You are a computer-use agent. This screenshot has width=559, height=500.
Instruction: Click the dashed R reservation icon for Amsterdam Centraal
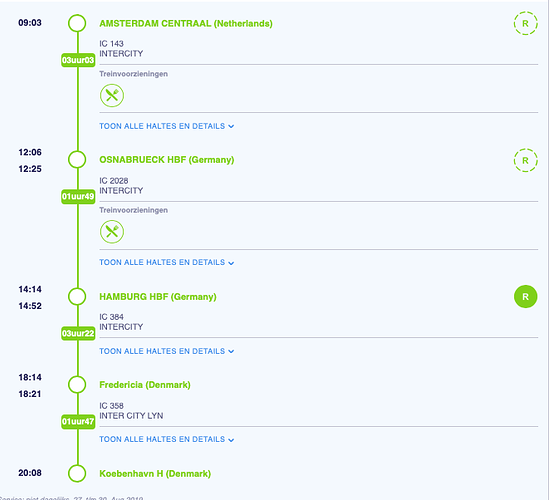[525, 24]
